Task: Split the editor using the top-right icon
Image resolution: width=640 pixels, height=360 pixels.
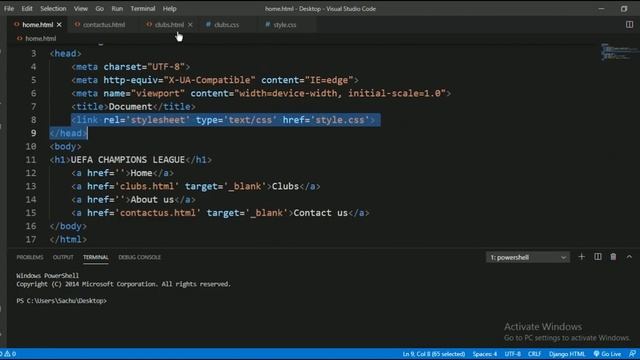Action: pos(629,24)
